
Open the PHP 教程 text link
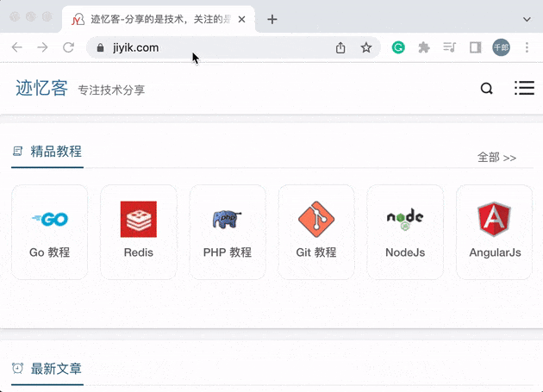(228, 252)
